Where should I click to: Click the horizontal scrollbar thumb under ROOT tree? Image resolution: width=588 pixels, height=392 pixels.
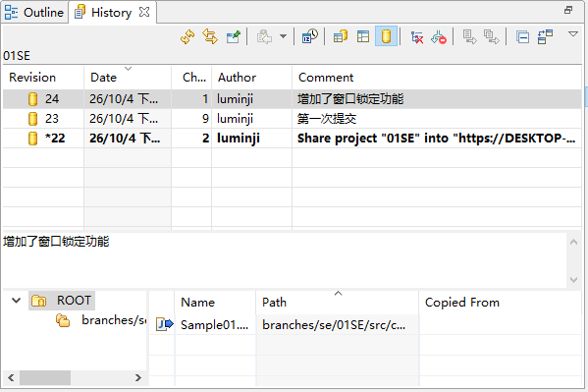[45, 377]
